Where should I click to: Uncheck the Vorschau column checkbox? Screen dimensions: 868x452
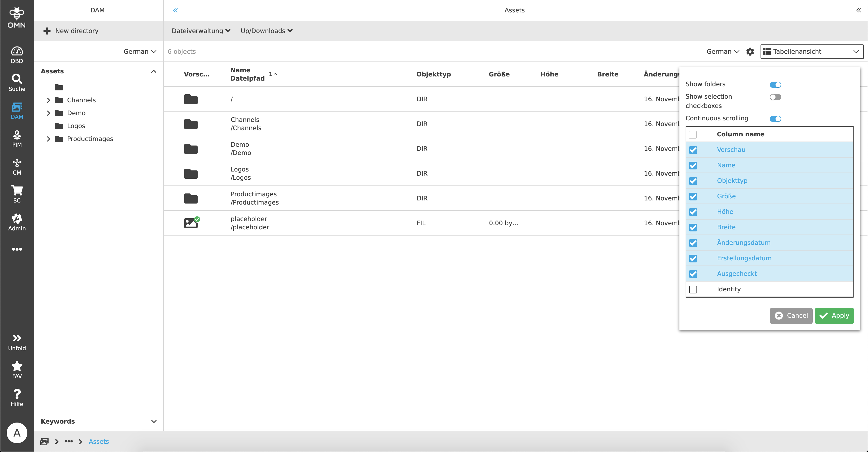point(693,150)
